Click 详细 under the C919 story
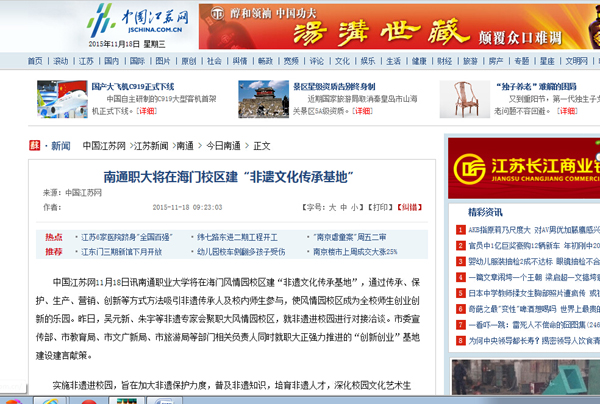The height and width of the screenshot is (404, 600). coord(147,111)
